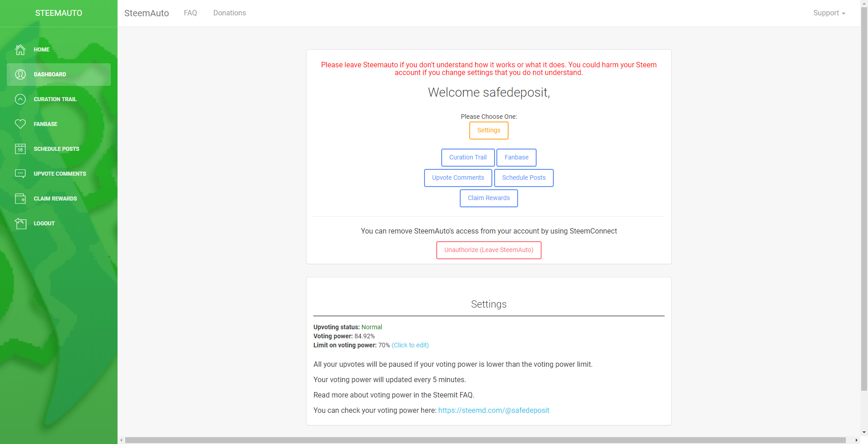Click the scroll-left arrow of horizontal scrollbar
The image size is (868, 444).
click(x=121, y=440)
